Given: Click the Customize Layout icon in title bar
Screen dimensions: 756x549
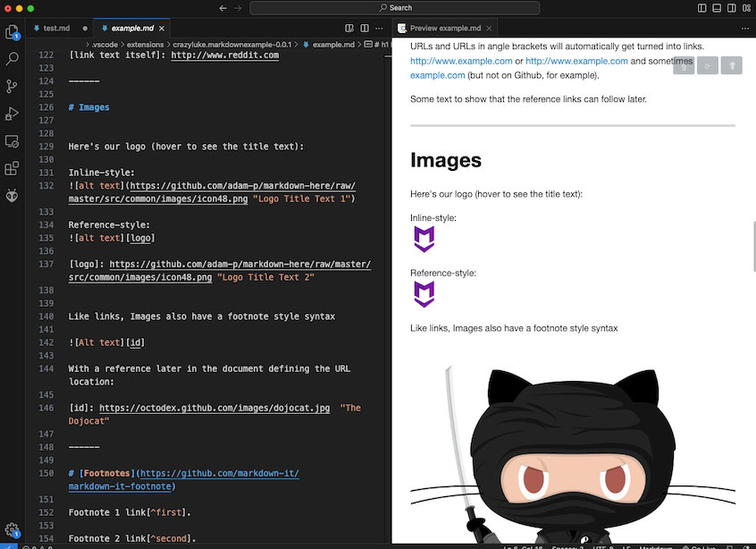Looking at the screenshot, I should click(746, 8).
